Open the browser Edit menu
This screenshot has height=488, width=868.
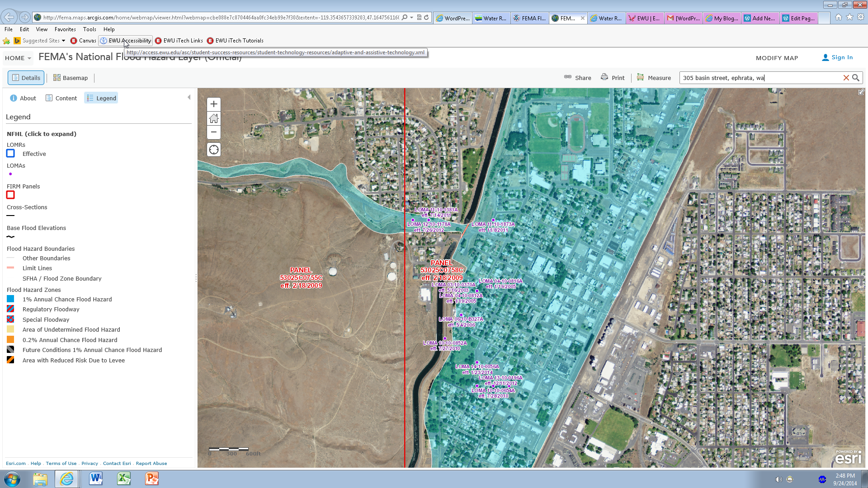tap(24, 29)
